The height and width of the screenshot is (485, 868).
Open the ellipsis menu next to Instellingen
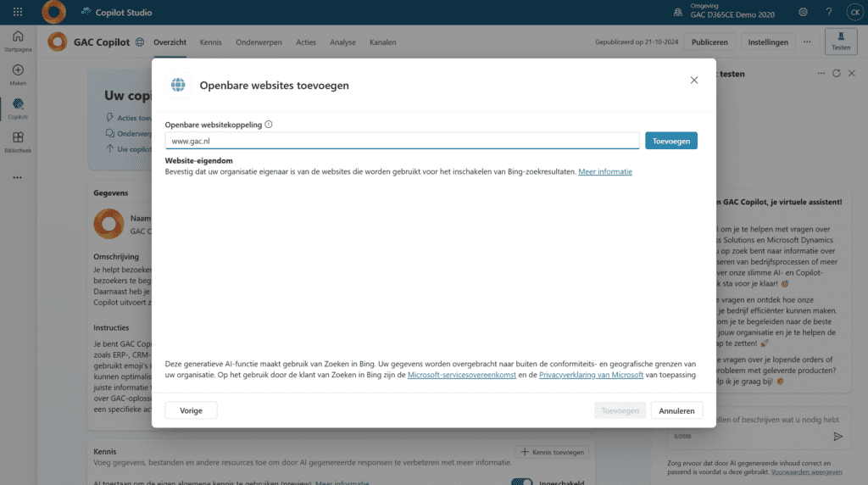point(807,42)
